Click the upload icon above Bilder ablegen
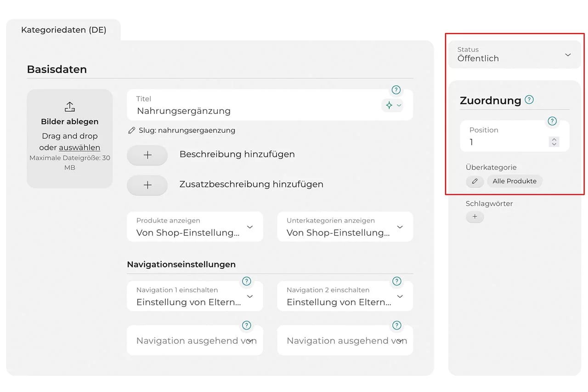This screenshot has width=588, height=392. (69, 107)
